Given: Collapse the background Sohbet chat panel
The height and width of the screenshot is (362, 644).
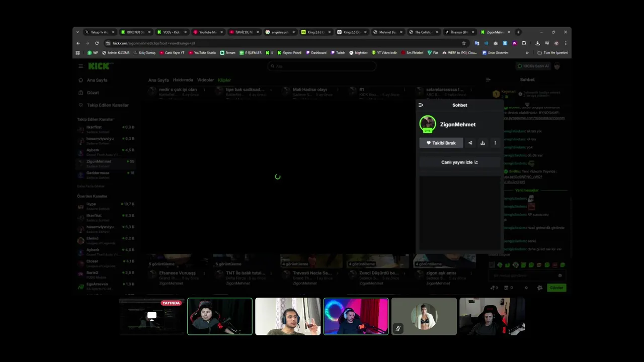Looking at the screenshot, I should (488, 79).
